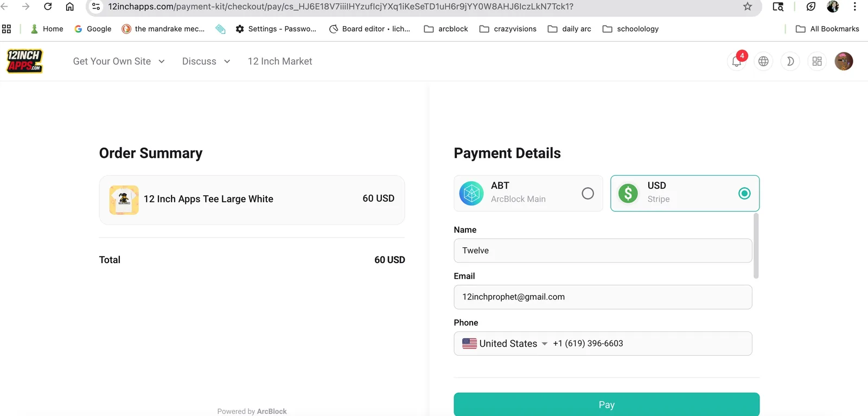Click the browser forward arrow
Image resolution: width=868 pixels, height=416 pixels.
tap(25, 7)
